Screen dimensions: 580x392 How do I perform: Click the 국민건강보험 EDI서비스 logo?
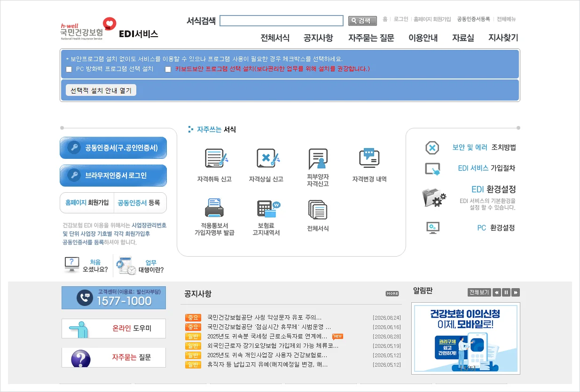coord(110,29)
